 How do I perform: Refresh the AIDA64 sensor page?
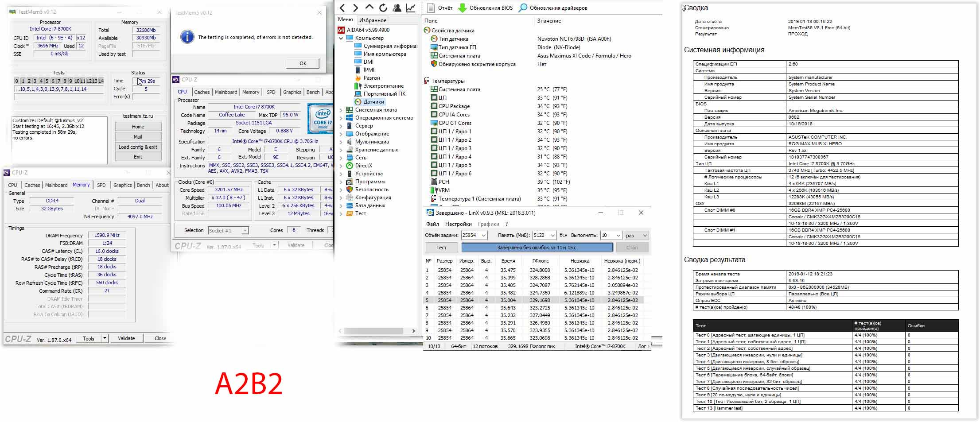tap(383, 8)
